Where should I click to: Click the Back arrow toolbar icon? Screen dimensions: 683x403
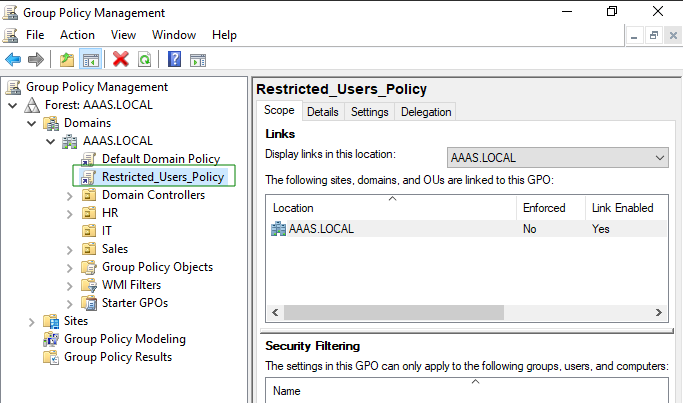13,59
